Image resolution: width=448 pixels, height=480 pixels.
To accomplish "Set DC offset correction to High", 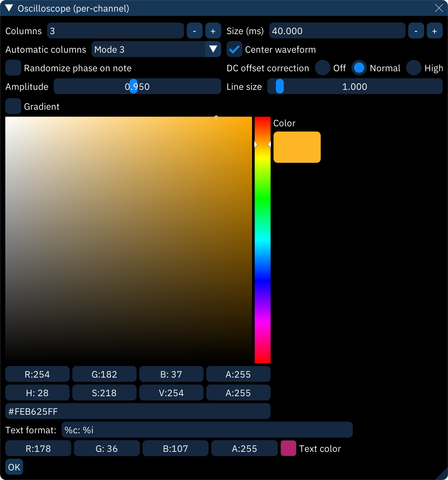I will pyautogui.click(x=414, y=68).
